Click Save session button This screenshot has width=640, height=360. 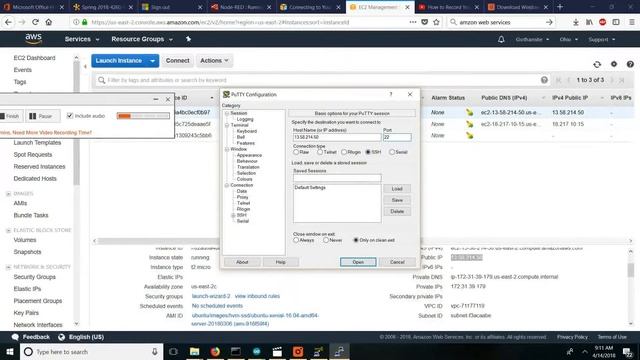coord(397,200)
